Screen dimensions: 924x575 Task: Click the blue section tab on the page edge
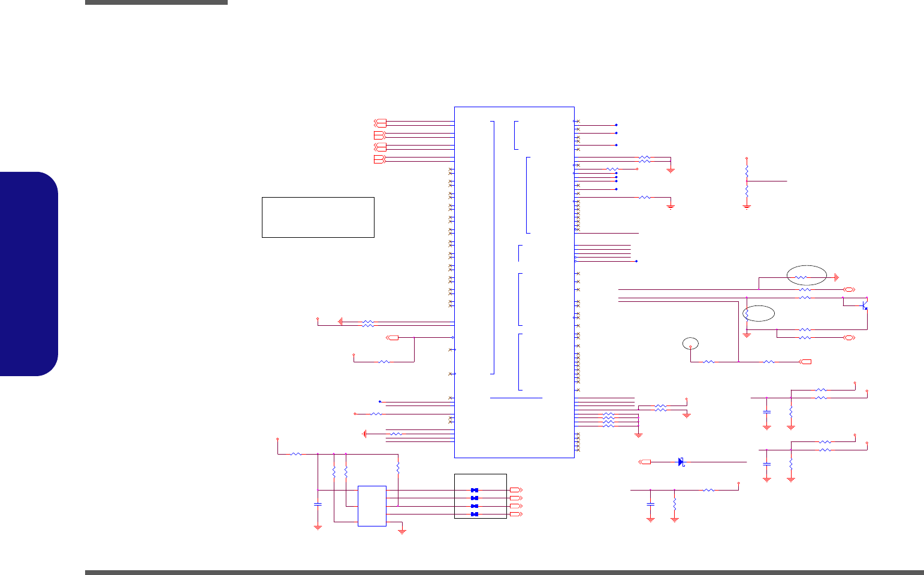click(29, 274)
